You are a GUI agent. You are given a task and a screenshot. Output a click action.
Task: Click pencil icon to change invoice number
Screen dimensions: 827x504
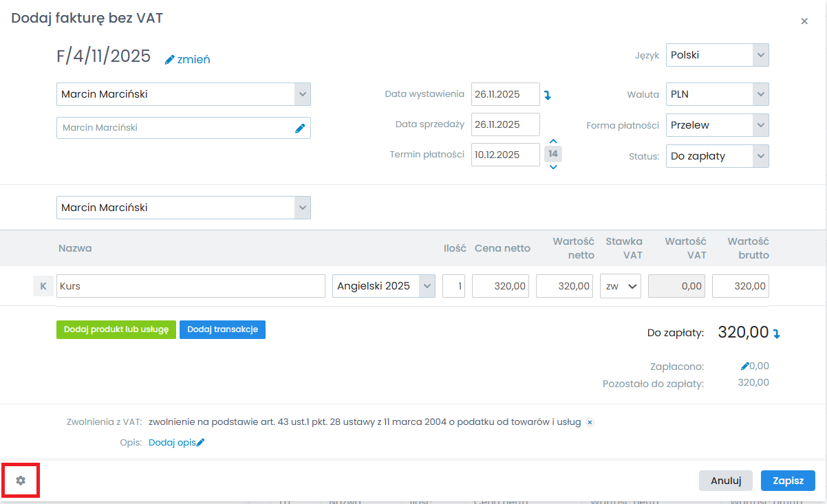[170, 60]
